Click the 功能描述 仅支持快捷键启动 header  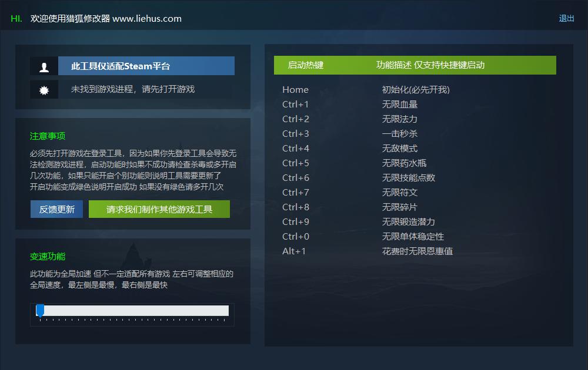point(430,65)
